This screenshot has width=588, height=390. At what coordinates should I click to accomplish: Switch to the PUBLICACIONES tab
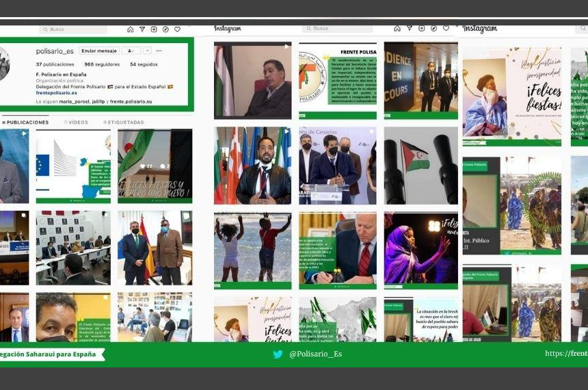[25, 122]
